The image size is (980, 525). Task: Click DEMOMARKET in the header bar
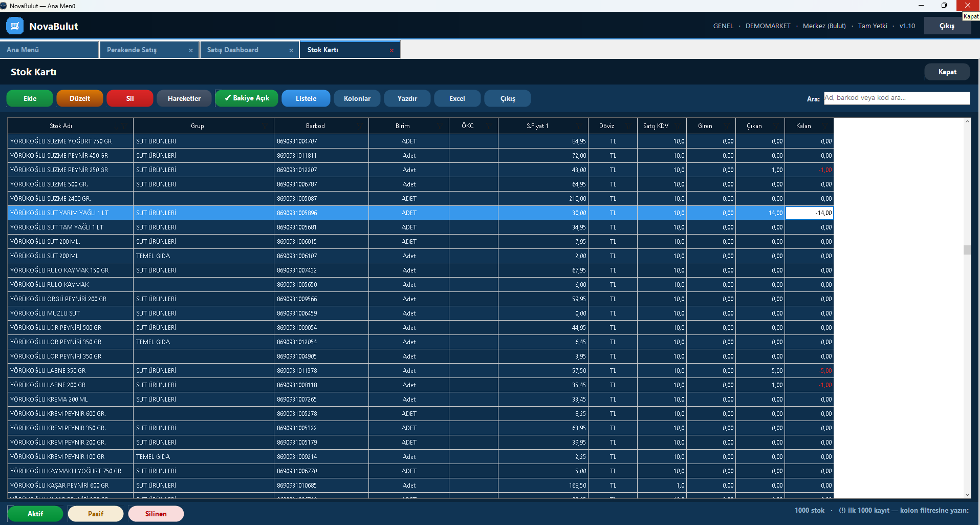(768, 26)
